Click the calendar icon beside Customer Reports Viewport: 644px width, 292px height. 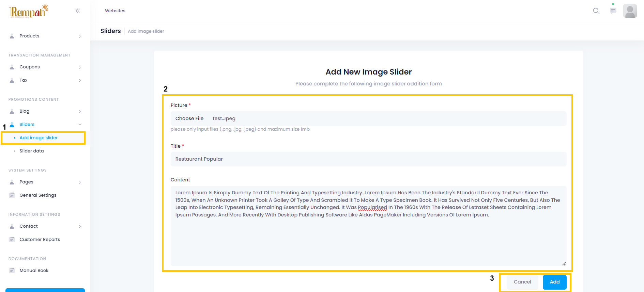coord(12,240)
